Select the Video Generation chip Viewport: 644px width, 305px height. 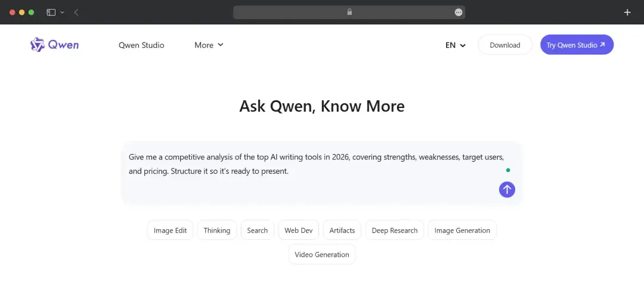point(322,254)
